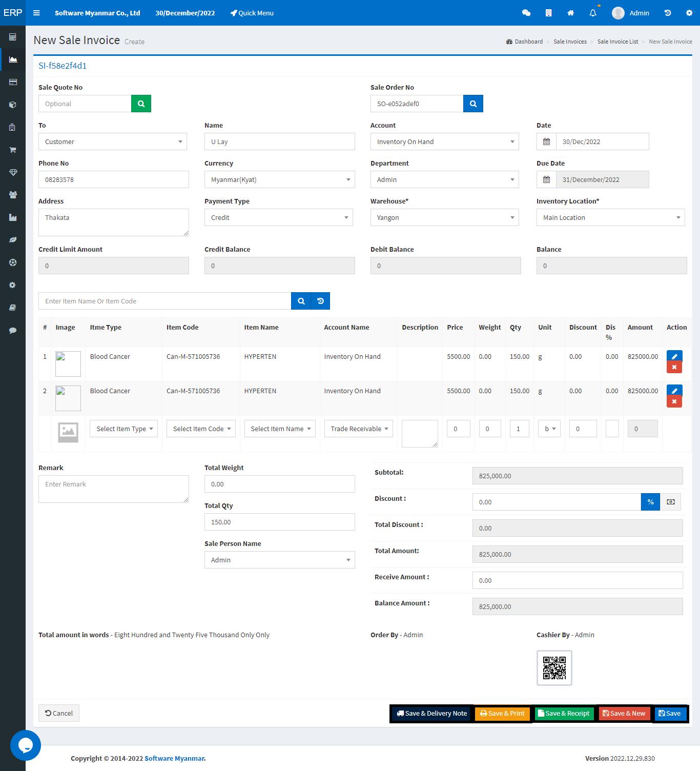
Task: Click the history icon next to Admin
Action: [x=668, y=13]
